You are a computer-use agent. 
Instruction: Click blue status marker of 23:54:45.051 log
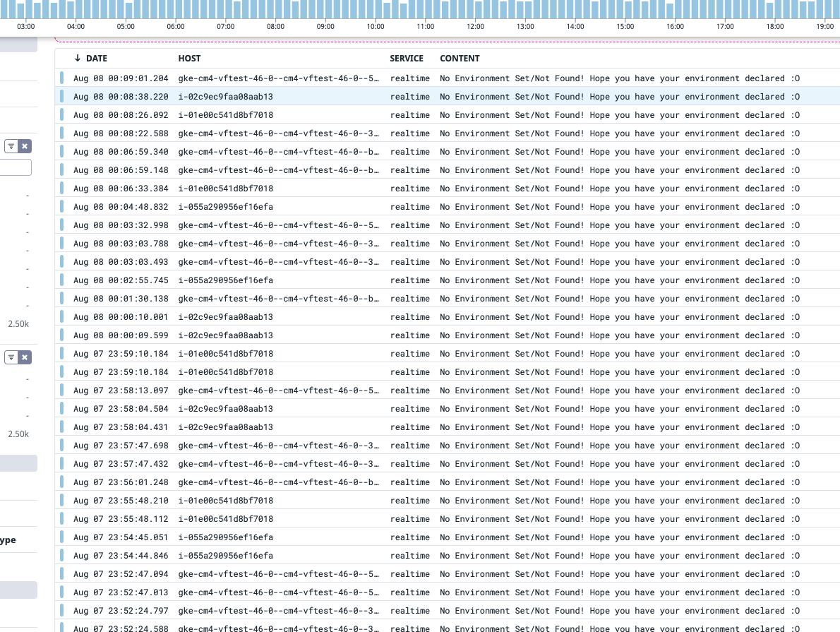(x=62, y=537)
